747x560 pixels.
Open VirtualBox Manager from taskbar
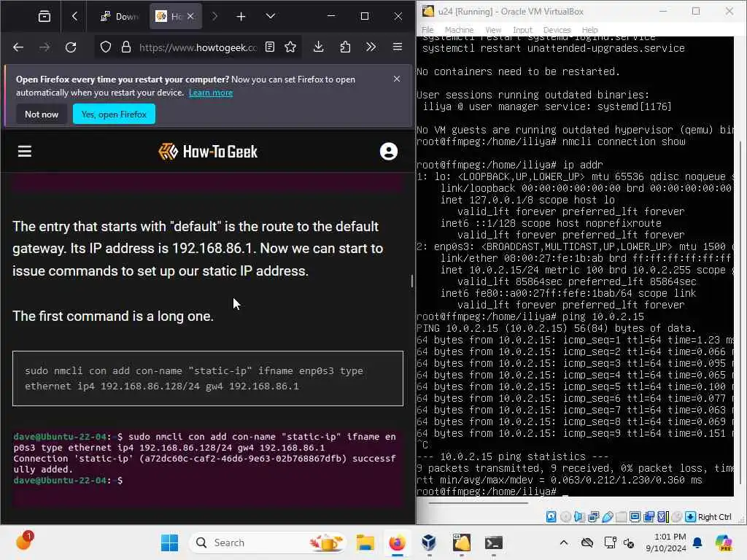tap(429, 542)
